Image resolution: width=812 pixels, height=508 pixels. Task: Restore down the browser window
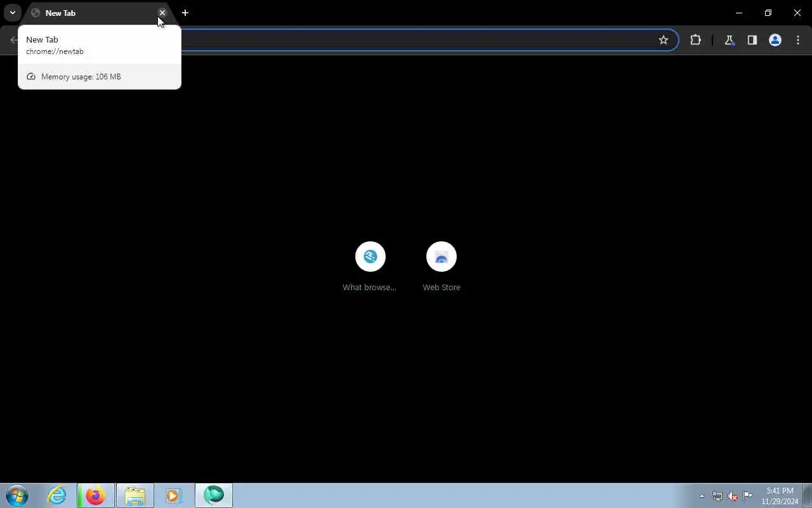[768, 13]
